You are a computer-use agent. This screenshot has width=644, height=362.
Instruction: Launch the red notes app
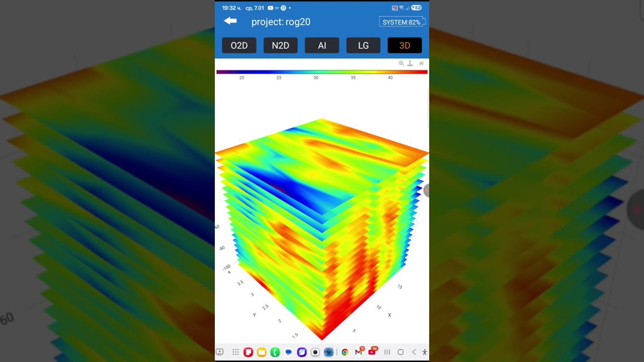(248, 352)
